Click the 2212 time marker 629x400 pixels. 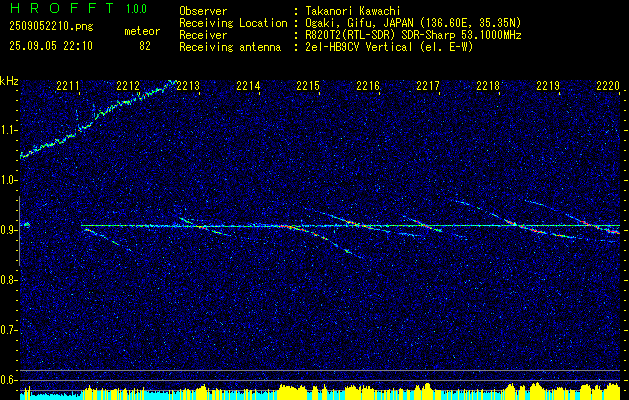coord(128,85)
